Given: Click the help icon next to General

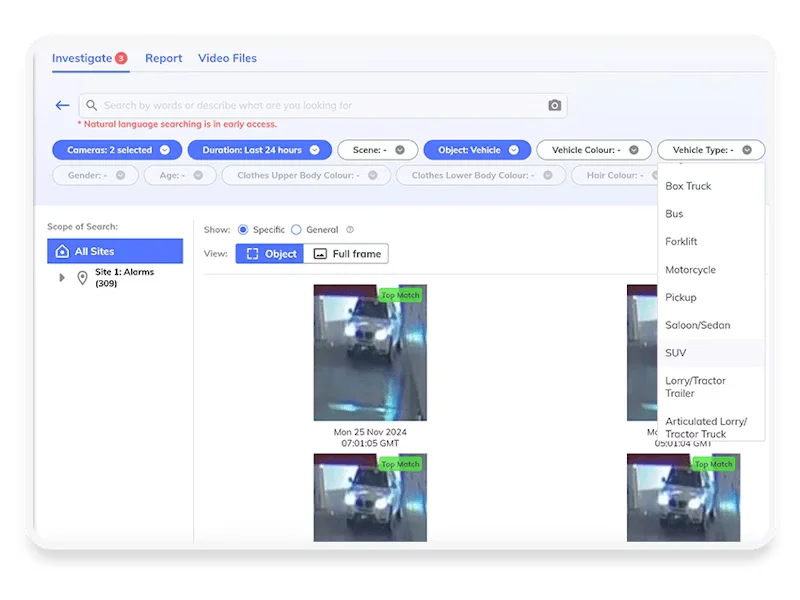Looking at the screenshot, I should tap(350, 230).
